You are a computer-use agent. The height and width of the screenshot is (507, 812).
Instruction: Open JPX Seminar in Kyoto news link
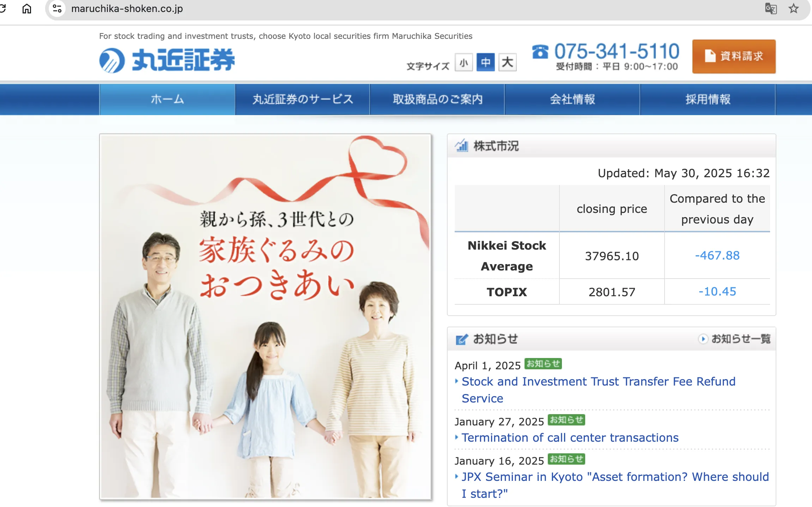[x=615, y=485]
